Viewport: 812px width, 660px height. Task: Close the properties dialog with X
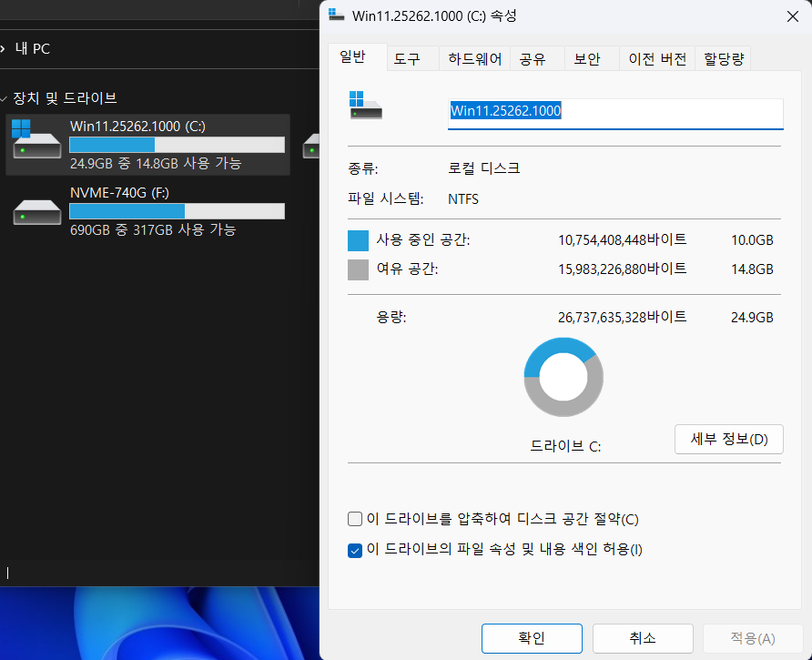(792, 16)
